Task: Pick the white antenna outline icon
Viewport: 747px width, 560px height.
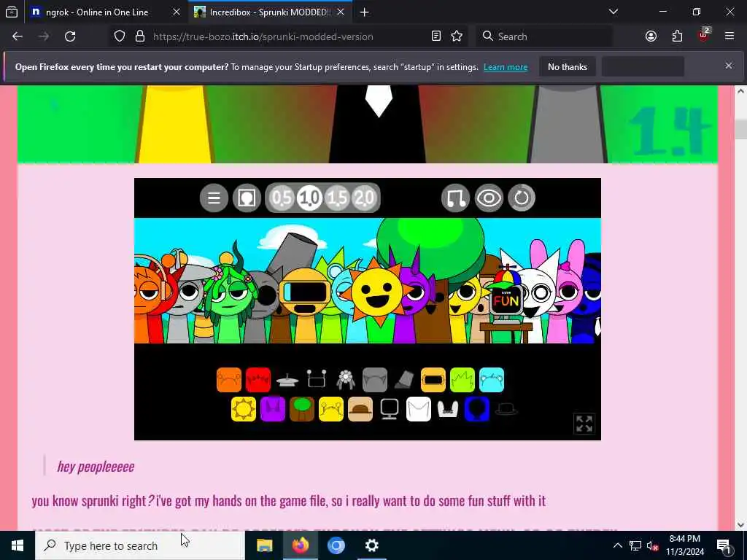Action: (x=317, y=379)
